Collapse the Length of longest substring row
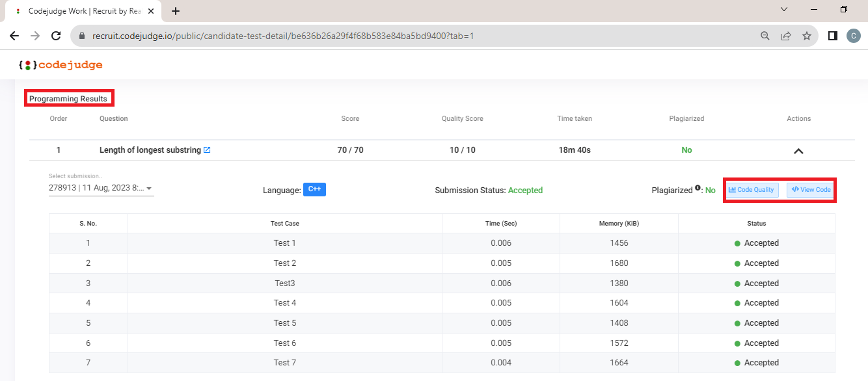868x381 pixels. pyautogui.click(x=798, y=150)
